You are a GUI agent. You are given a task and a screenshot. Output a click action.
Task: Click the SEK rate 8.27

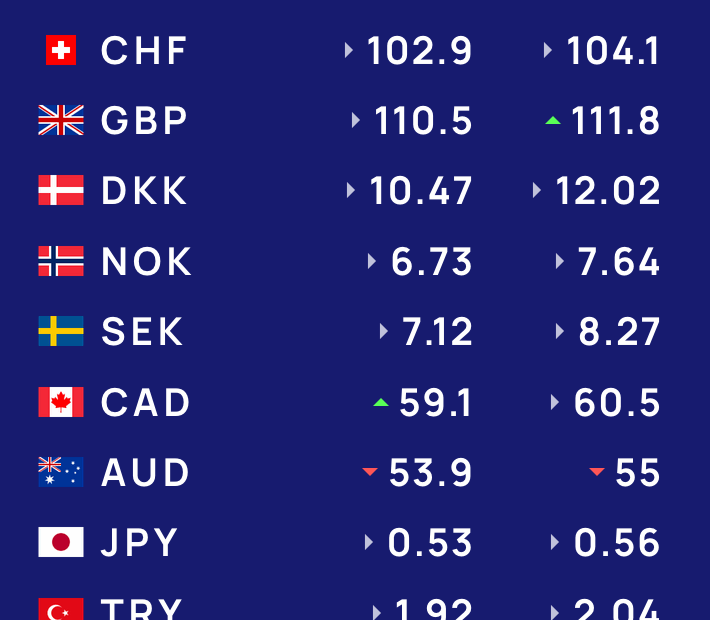click(619, 332)
